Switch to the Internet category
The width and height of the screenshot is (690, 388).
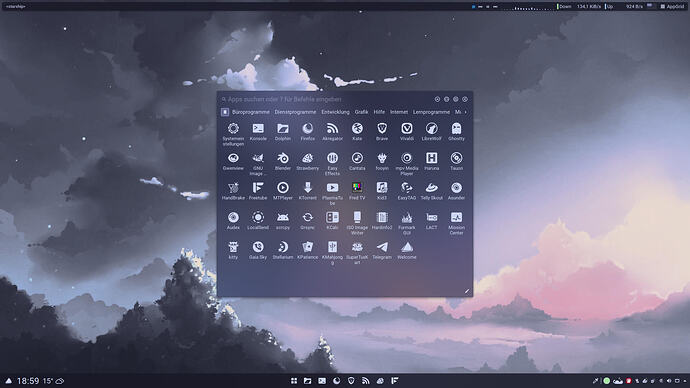(399, 112)
